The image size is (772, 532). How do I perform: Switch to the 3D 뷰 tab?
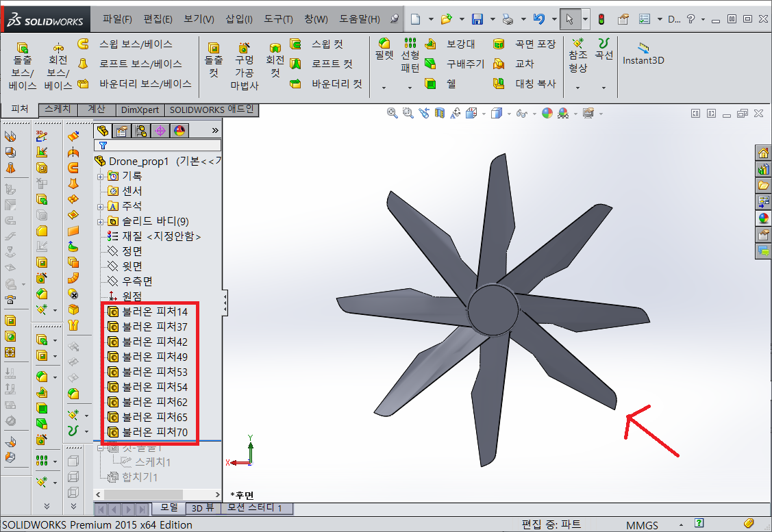[203, 508]
